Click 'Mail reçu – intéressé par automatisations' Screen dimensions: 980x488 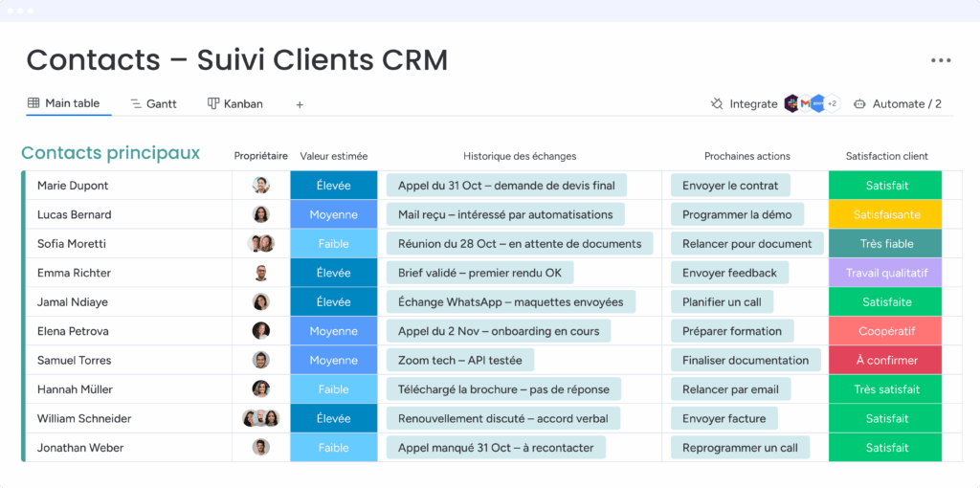[x=505, y=214]
